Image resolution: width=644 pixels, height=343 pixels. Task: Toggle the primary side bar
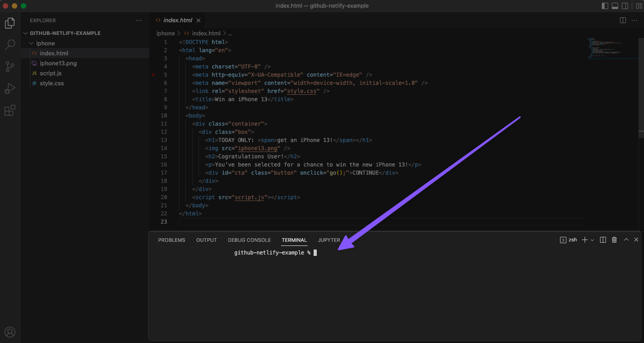tap(605, 6)
